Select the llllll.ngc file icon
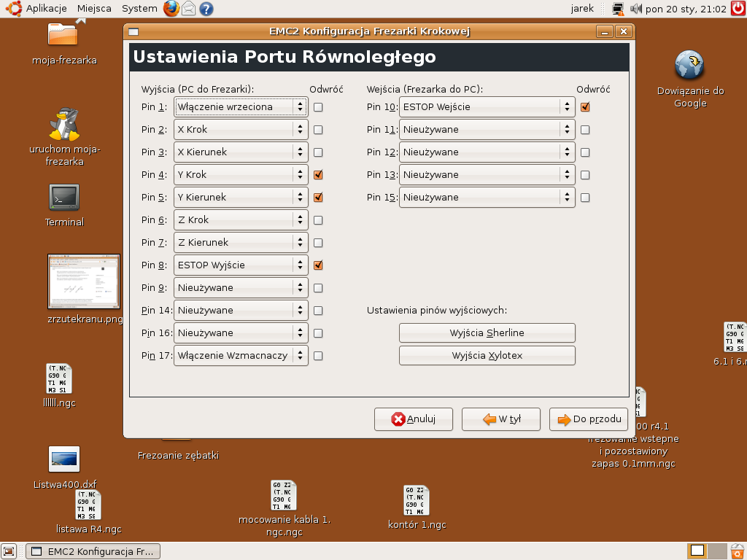The image size is (747, 560). [59, 378]
